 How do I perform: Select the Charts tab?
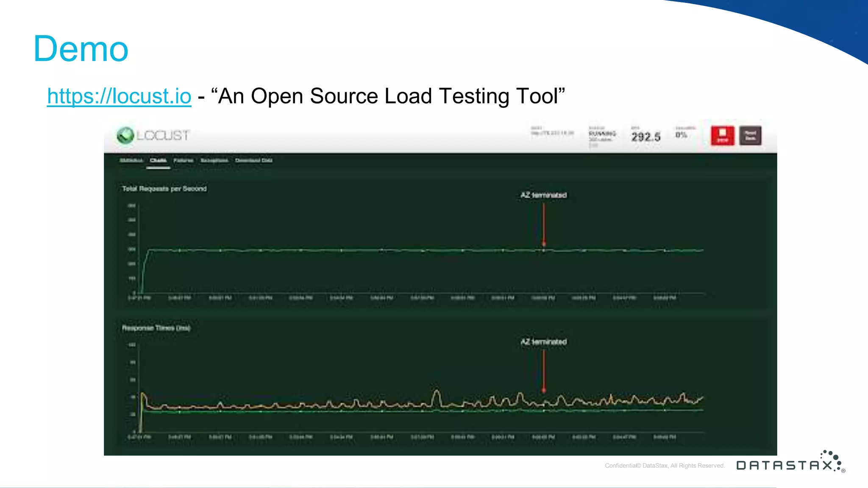pyautogui.click(x=158, y=161)
